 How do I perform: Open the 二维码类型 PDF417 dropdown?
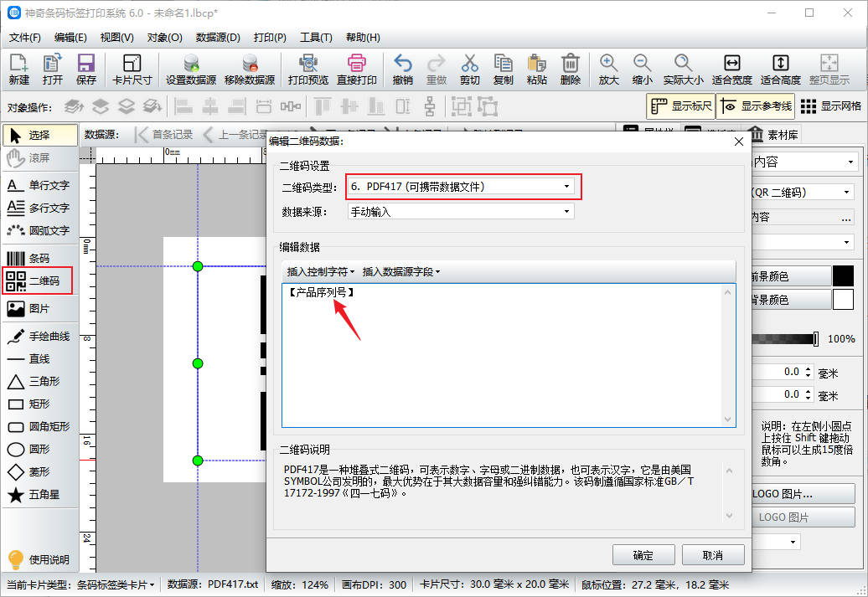[461, 187]
